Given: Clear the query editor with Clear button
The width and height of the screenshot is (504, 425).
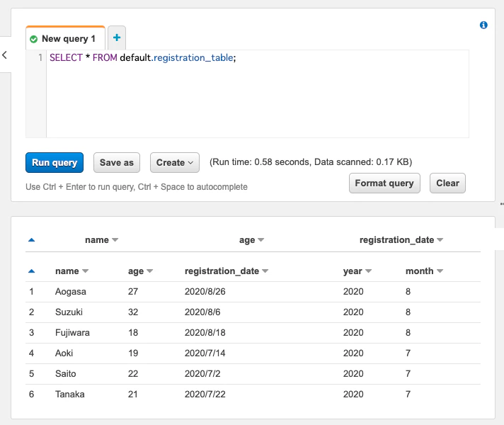Looking at the screenshot, I should point(447,183).
